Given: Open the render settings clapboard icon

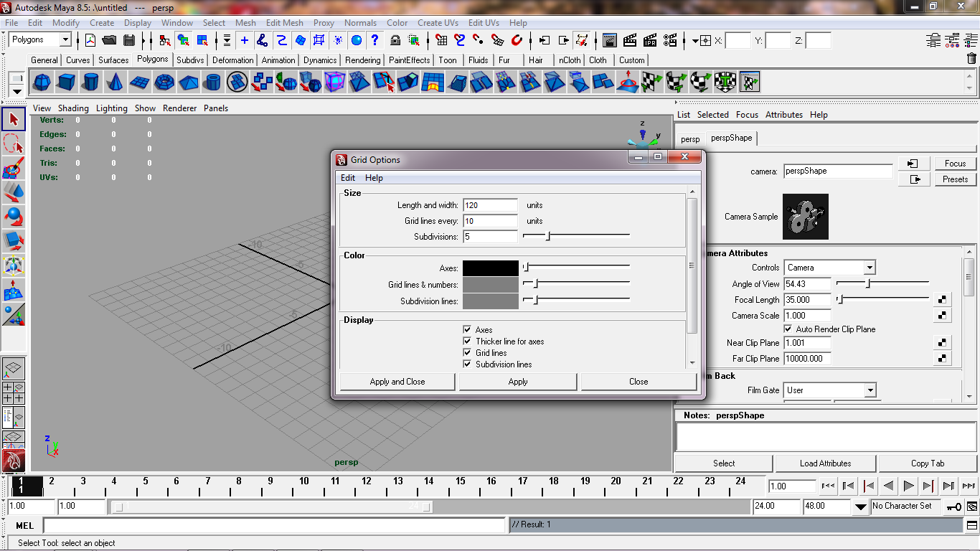Looking at the screenshot, I should click(x=670, y=40).
